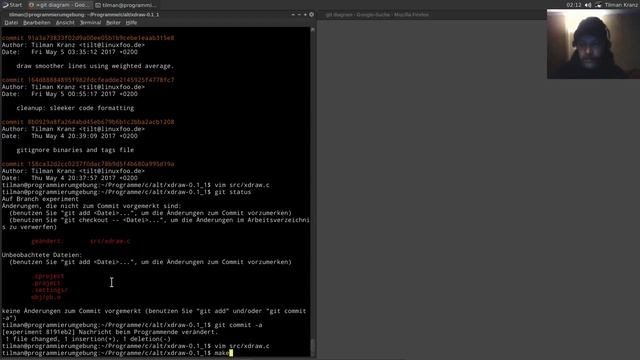Click the 'gitignore binaries and tags file' commit message

(75, 150)
